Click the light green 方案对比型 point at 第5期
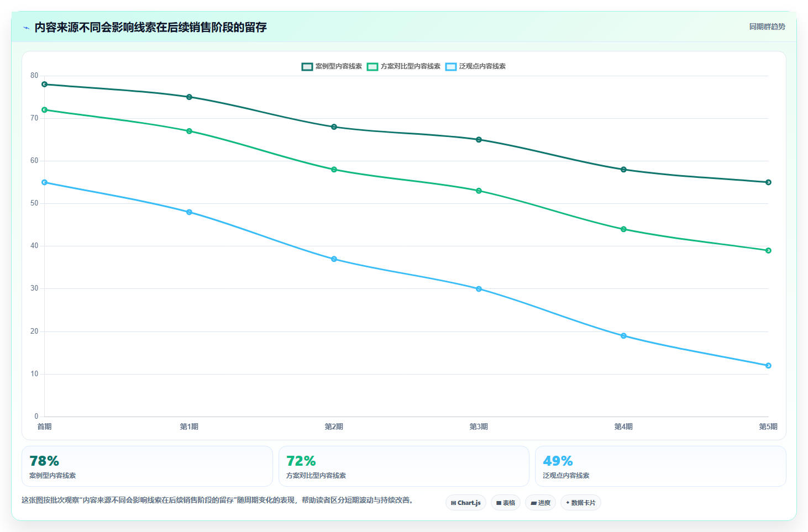The width and height of the screenshot is (808, 532). 768,251
